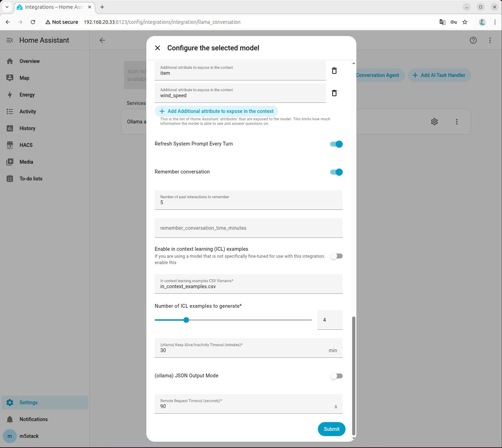Open the browser tab search dropdown arrow
The width and height of the screenshot is (502, 448).
pyautogui.click(x=7, y=7)
